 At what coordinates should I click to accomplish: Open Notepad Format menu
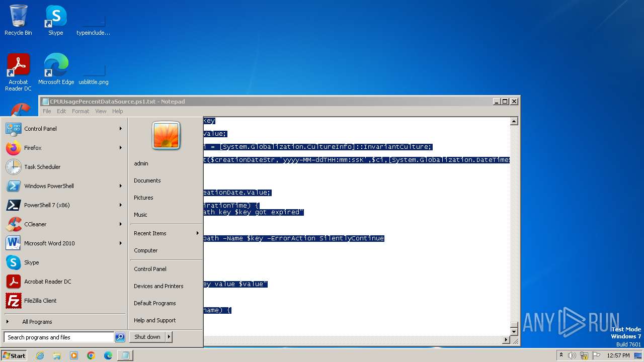(x=80, y=111)
